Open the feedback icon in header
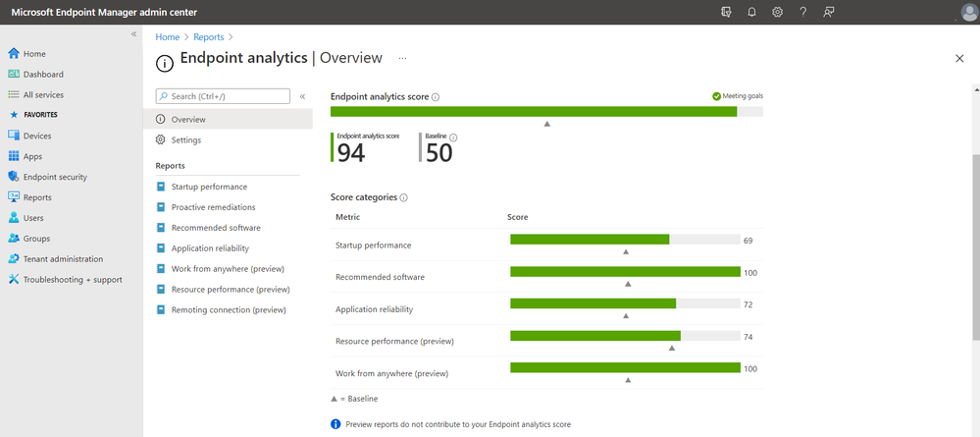This screenshot has width=980, height=437. coord(829,12)
